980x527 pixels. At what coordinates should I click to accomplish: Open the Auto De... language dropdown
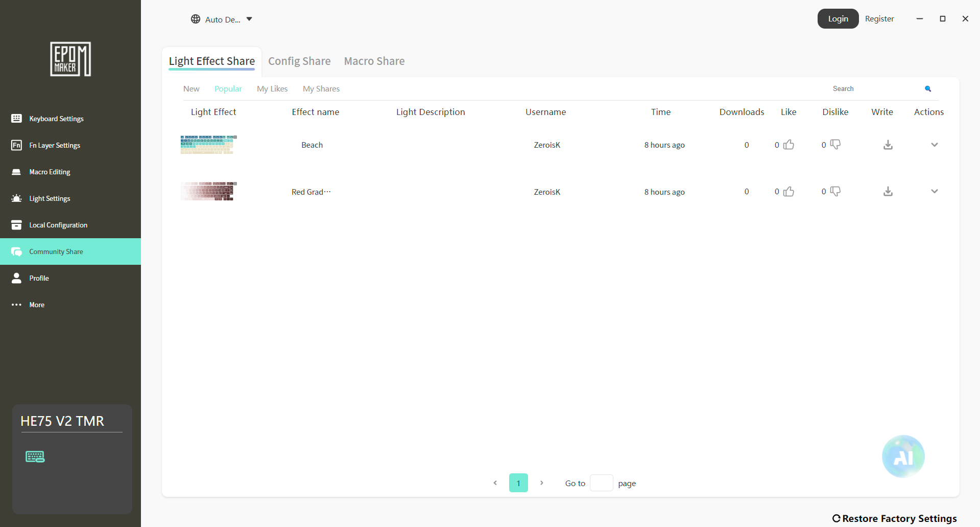point(222,19)
